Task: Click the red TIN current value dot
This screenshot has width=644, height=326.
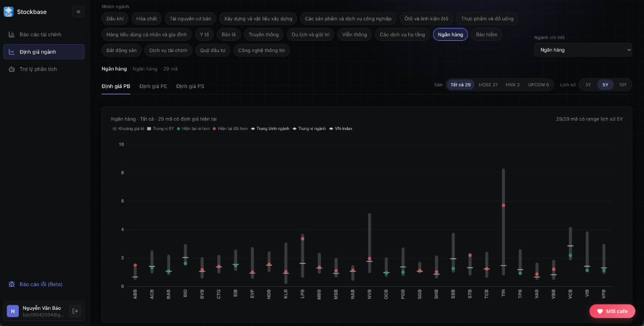Action: point(503,205)
